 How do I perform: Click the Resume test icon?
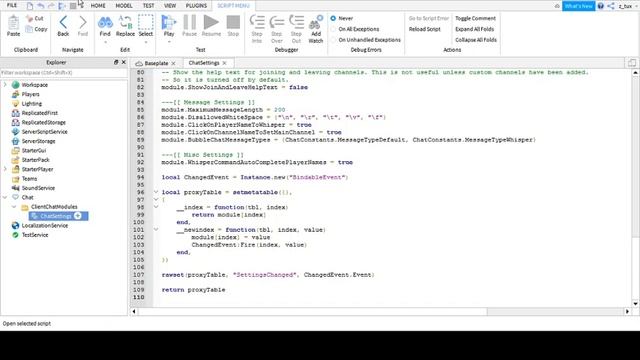tap(211, 22)
